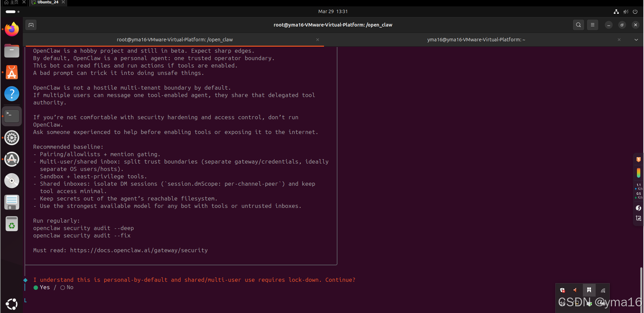Screen dimensions: 644x313
Task: Select the Terminal icon in the dock
Action: pyautogui.click(x=12, y=116)
